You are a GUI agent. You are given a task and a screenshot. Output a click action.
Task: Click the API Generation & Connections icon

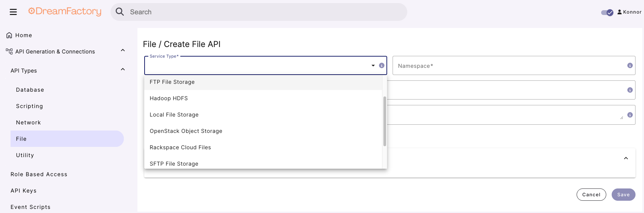tap(9, 51)
